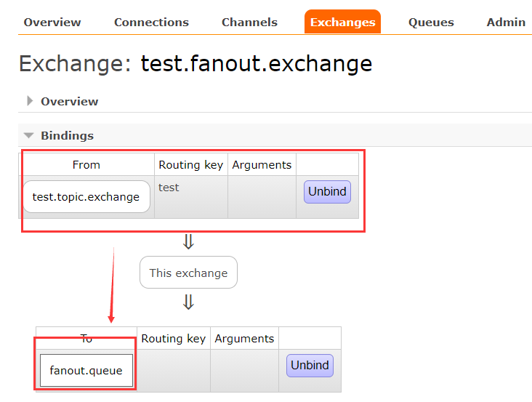Collapse the Bindings section triangle
The image size is (532, 402).
coord(29,135)
